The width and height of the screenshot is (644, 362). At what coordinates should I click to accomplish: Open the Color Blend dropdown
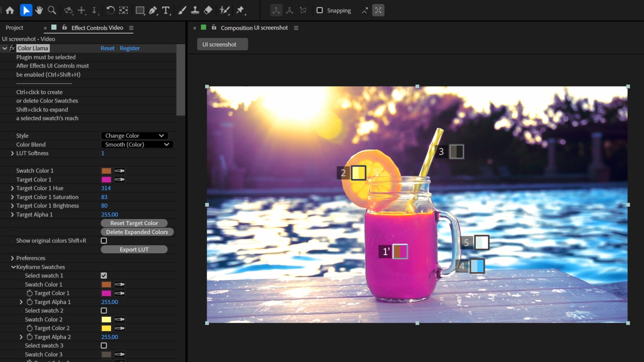(137, 144)
